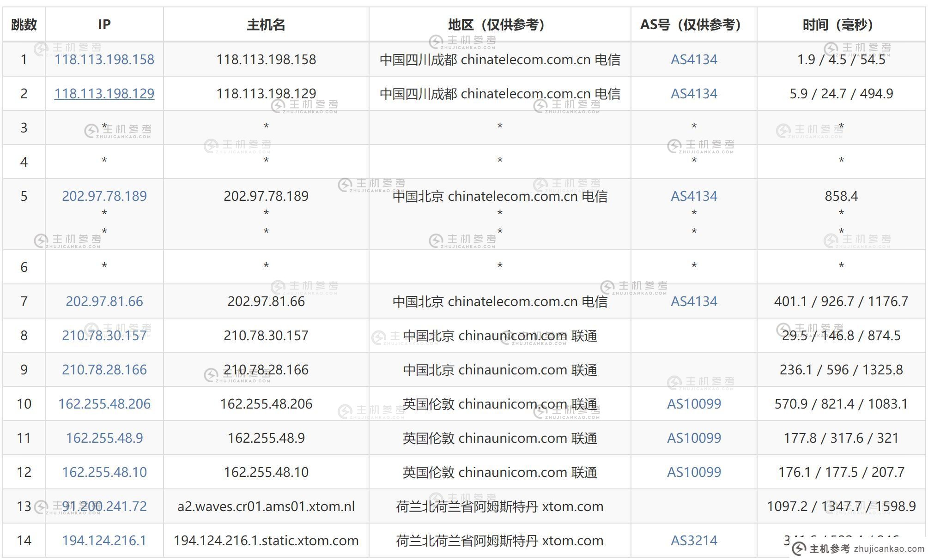This screenshot has height=560, width=928.
Task: Select hostname cell 210.78.30.157
Action: point(266,336)
